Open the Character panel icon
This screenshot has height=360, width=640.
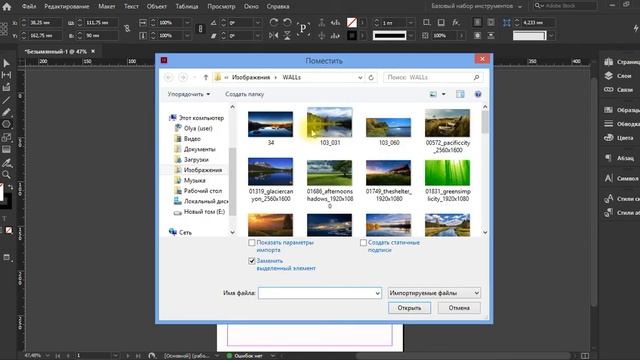609,178
